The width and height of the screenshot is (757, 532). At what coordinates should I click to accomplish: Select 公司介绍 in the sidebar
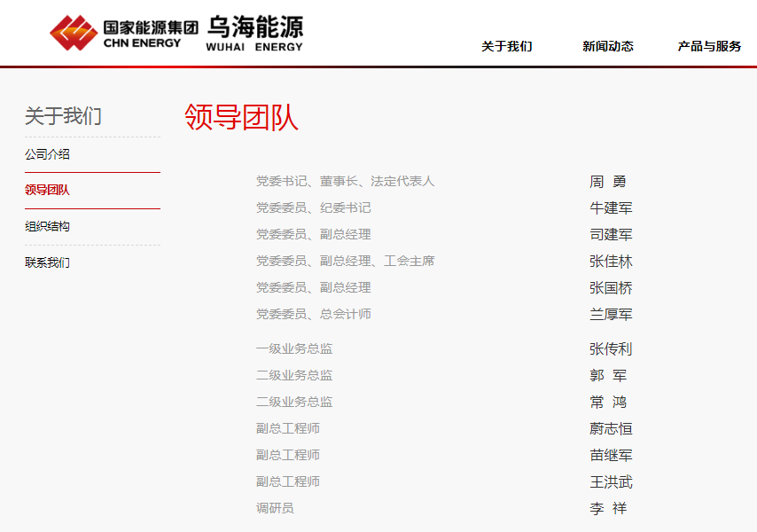click(44, 153)
